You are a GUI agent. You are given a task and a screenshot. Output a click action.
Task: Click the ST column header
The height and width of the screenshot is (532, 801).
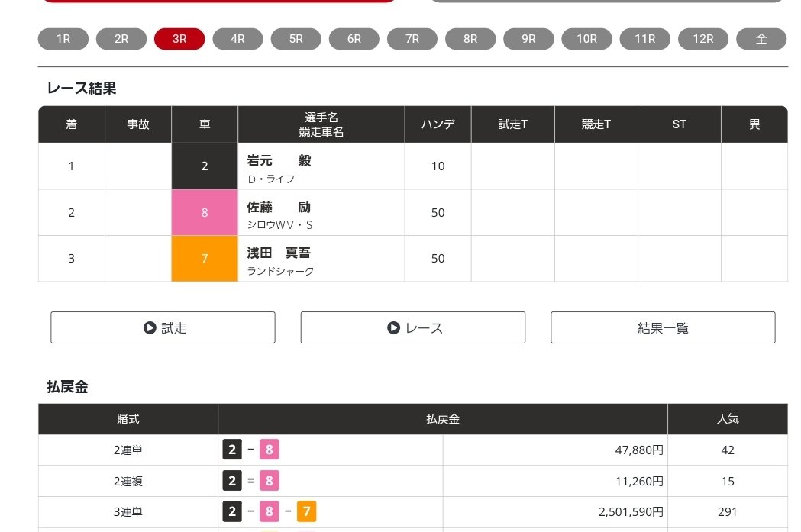pos(680,124)
